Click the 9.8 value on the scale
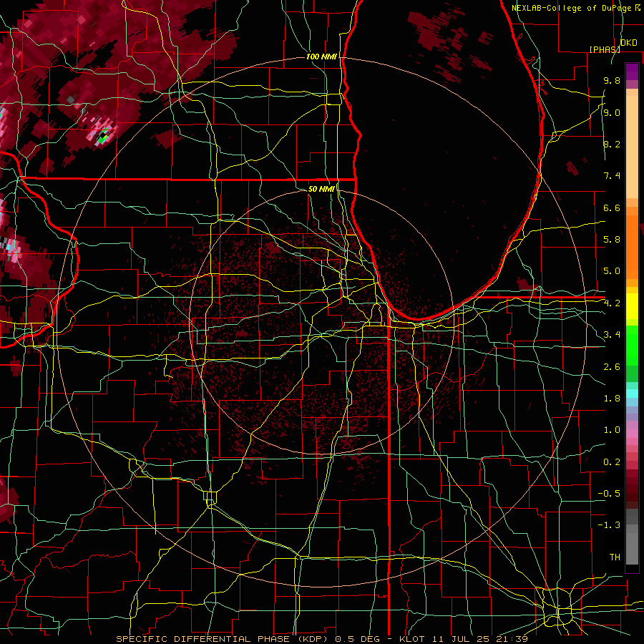 [612, 80]
